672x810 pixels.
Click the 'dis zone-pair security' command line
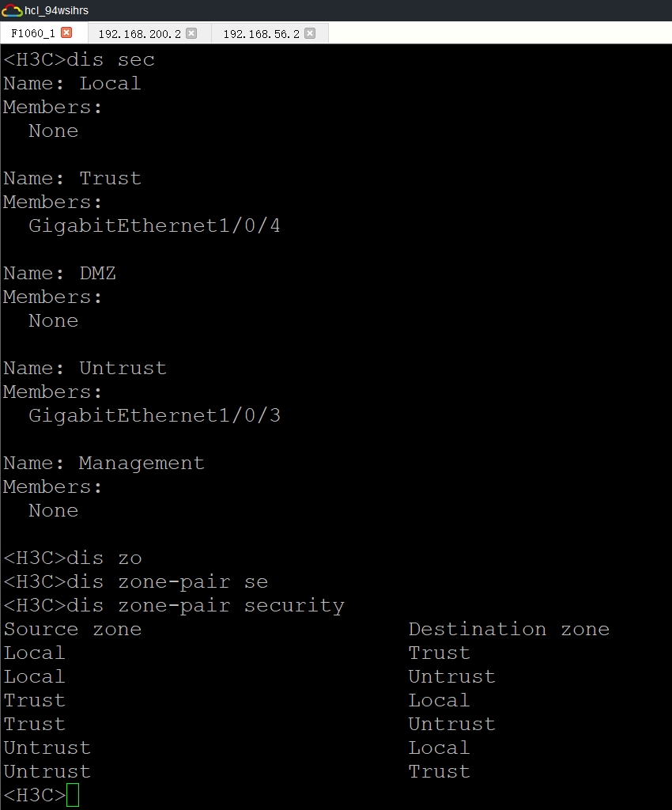[174, 605]
